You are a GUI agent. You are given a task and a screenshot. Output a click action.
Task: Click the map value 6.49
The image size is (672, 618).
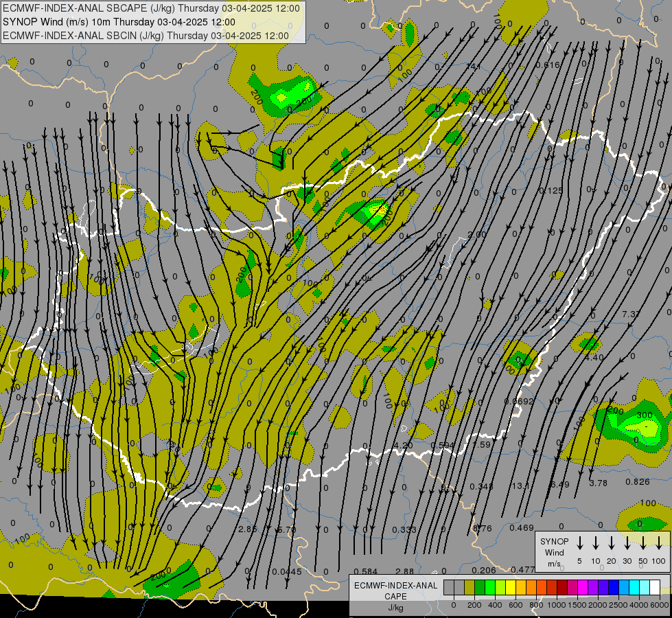[x=559, y=484]
